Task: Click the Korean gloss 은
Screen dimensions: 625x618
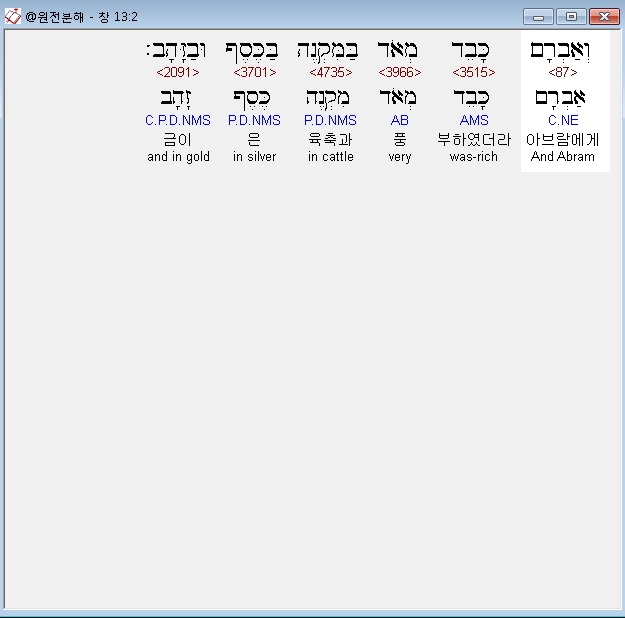Action: pyautogui.click(x=254, y=140)
